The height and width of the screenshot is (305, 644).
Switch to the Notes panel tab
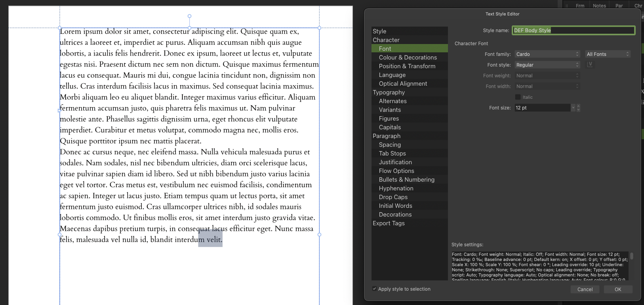point(599,6)
